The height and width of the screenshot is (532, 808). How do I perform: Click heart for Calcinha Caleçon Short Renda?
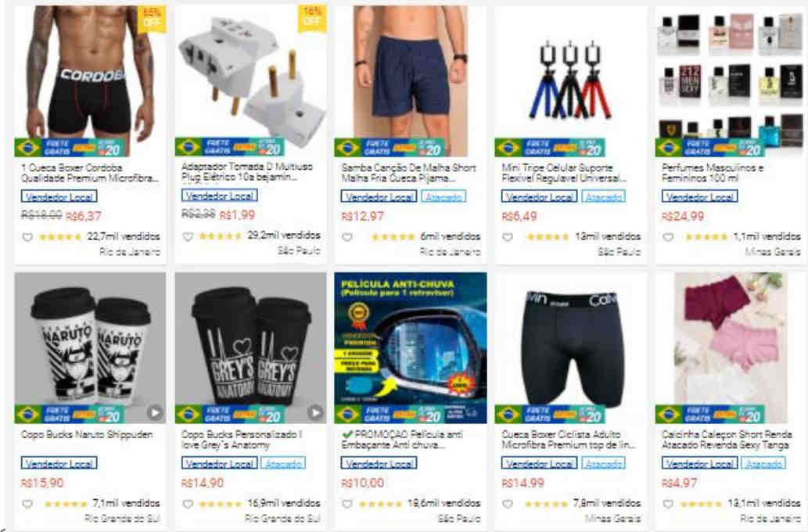pyautogui.click(x=668, y=504)
